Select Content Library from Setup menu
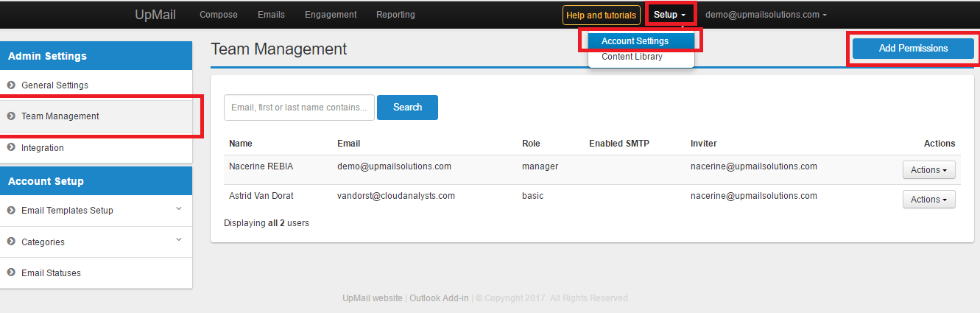This screenshot has height=313, width=980. (x=632, y=57)
